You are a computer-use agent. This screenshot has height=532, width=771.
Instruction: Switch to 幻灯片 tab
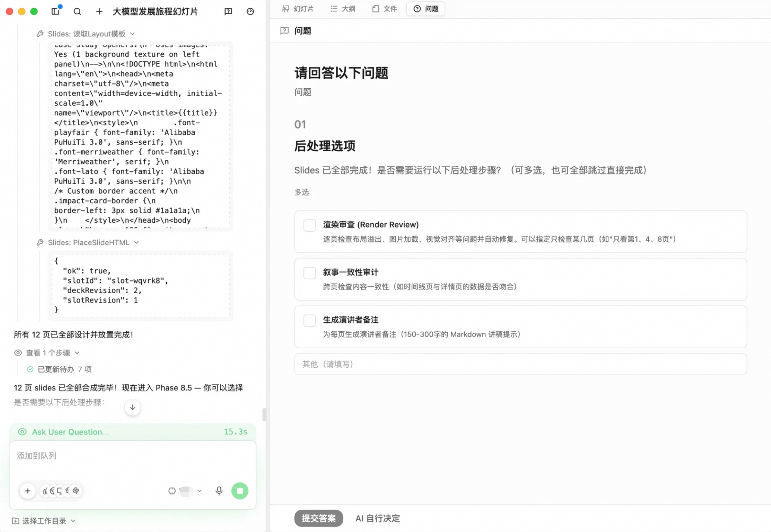(x=298, y=9)
